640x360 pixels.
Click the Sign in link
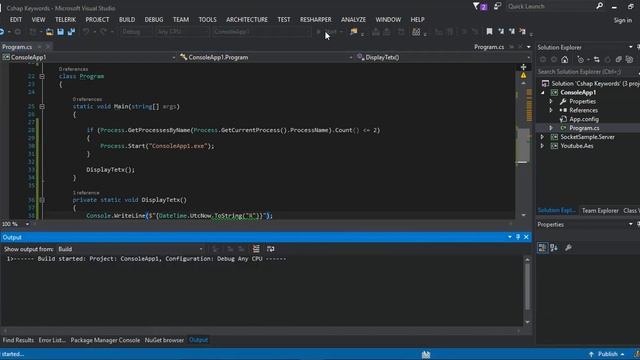(x=622, y=20)
